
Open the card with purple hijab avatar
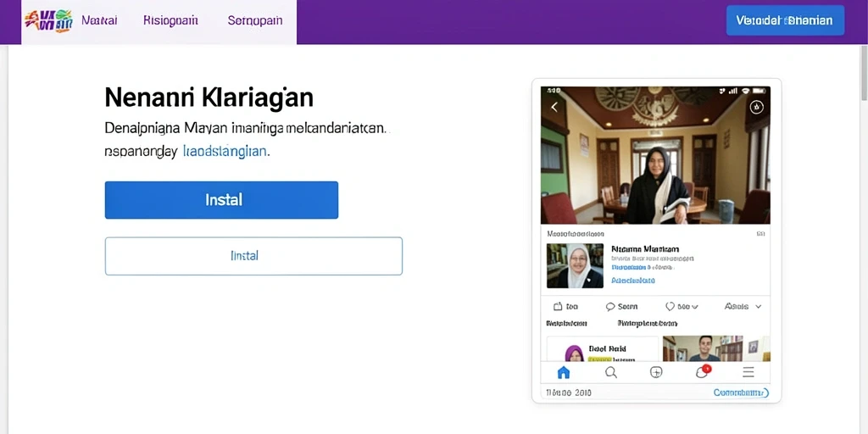(x=603, y=348)
